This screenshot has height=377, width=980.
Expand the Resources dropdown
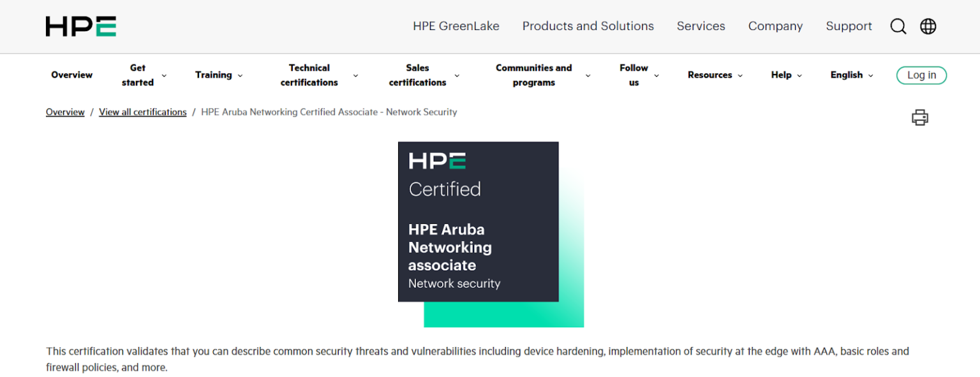click(x=715, y=75)
